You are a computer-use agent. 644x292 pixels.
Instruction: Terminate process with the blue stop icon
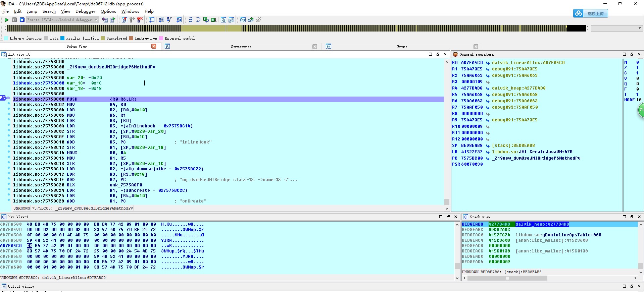pos(22,20)
